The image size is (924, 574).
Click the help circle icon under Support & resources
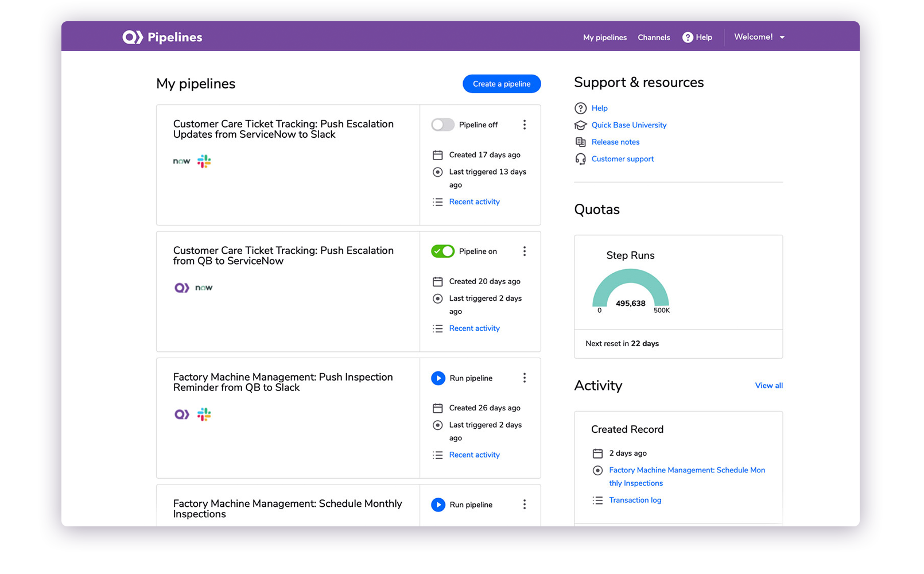tap(580, 108)
